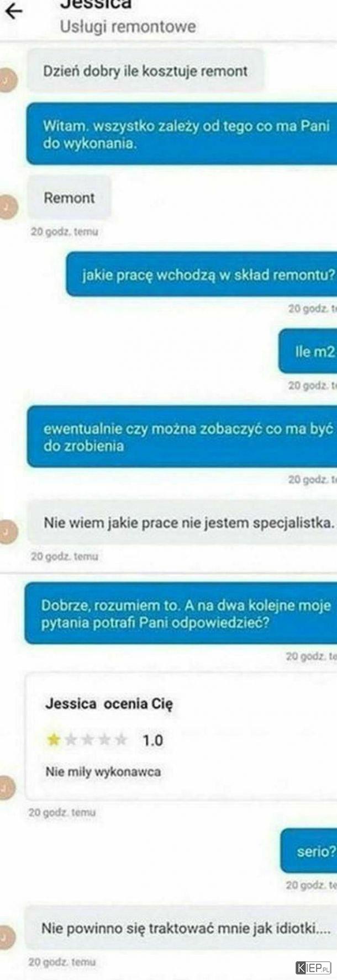Viewport: 337px width, 980px height.
Task: Tap the back arrow icon
Action: (14, 10)
